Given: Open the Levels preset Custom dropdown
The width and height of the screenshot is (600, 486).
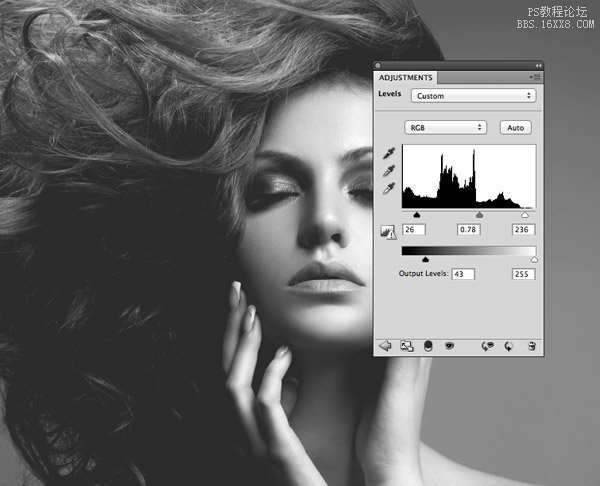Looking at the screenshot, I should pos(473,96).
